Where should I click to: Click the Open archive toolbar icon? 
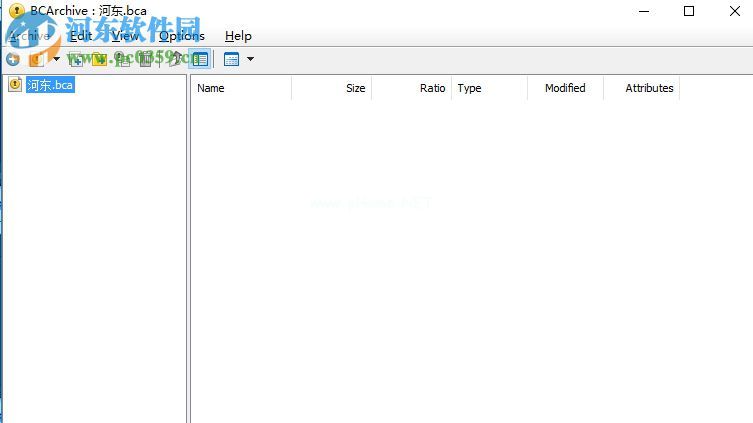(36, 59)
